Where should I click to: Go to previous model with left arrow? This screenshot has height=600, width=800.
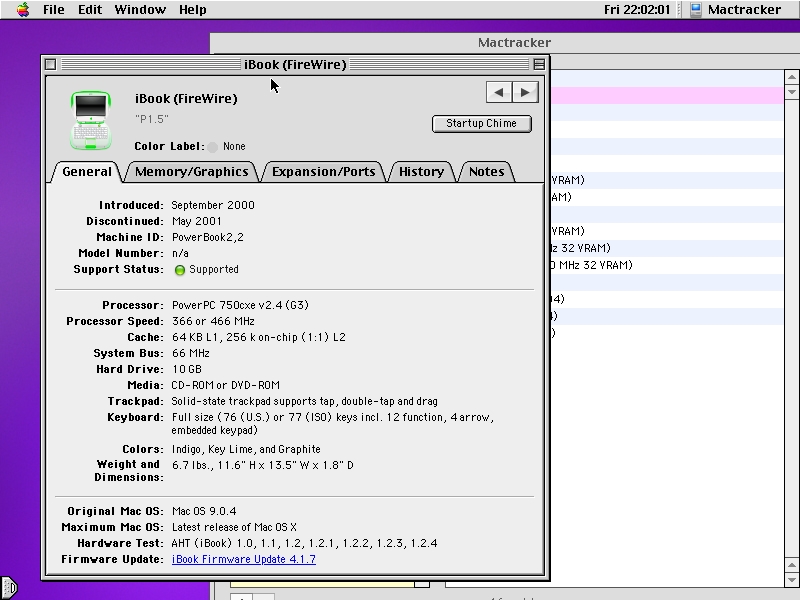click(499, 92)
